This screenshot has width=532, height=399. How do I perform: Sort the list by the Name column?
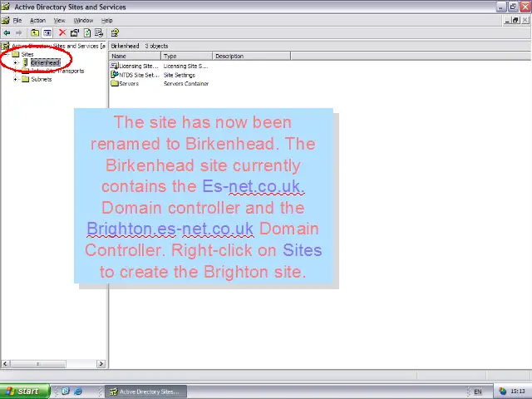[135, 56]
